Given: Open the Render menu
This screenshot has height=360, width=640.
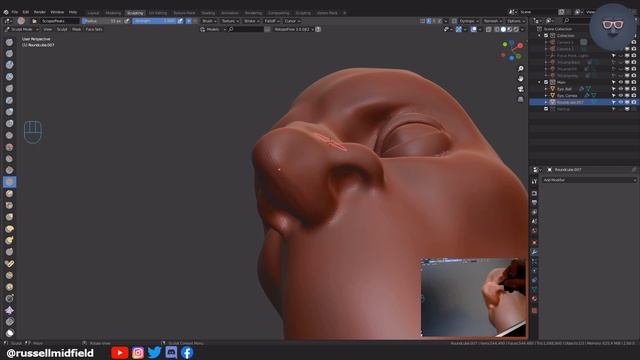Looking at the screenshot, I should pos(40,12).
